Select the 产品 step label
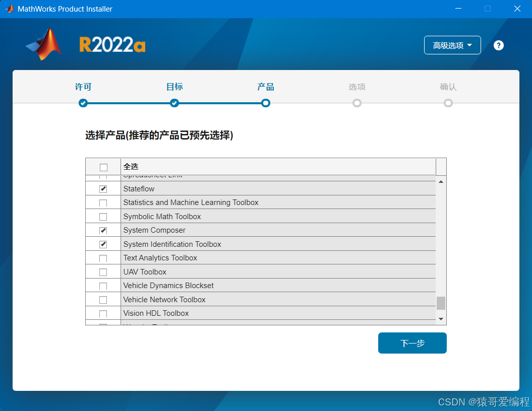 point(266,87)
